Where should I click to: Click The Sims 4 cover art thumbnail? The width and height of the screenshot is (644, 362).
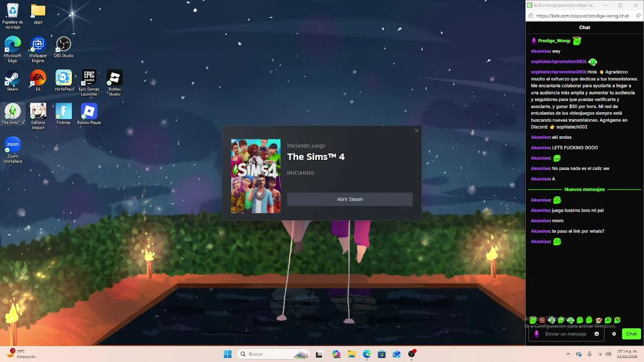click(256, 176)
